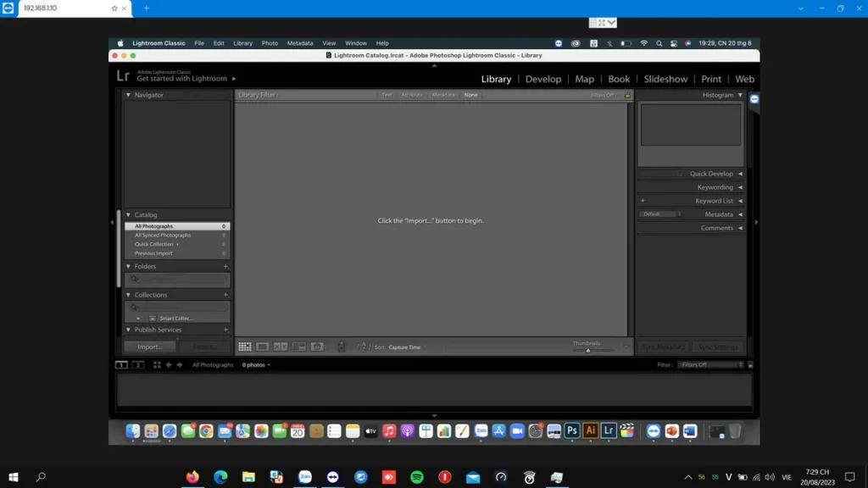868x488 pixels.
Task: Add a keyword with the Keyword List plus
Action: tap(643, 201)
